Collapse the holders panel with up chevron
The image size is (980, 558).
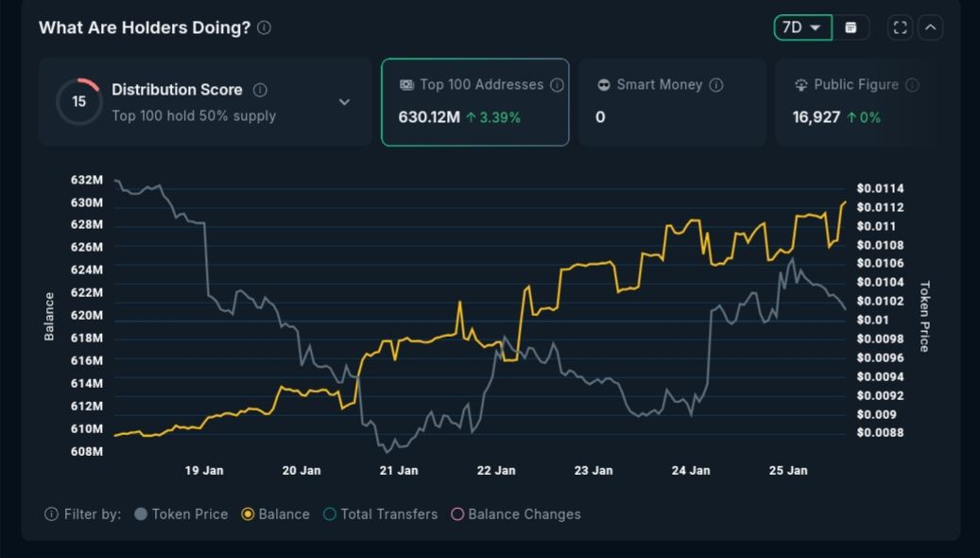931,27
